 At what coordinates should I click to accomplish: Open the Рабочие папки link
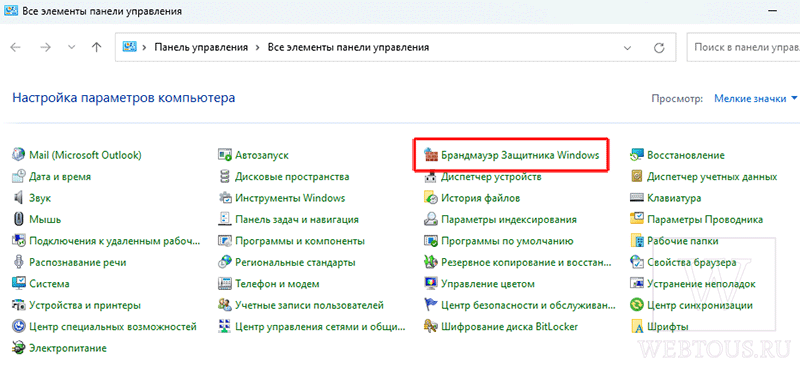683,241
